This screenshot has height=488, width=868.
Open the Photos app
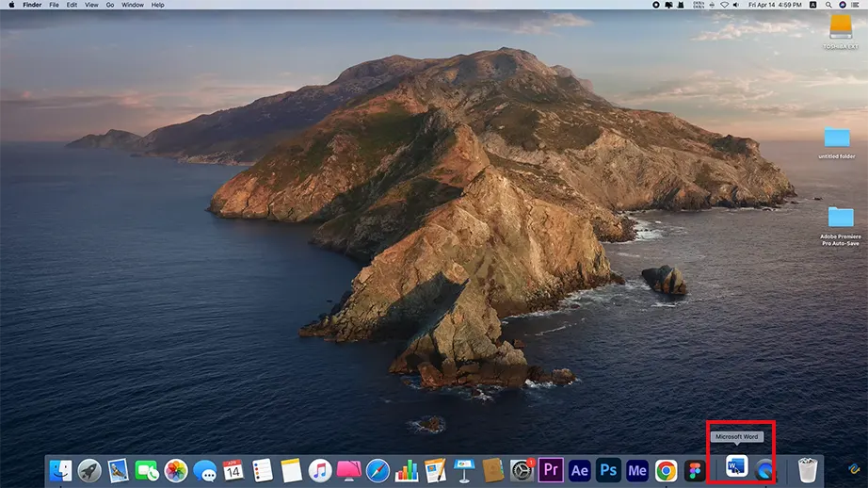(176, 471)
